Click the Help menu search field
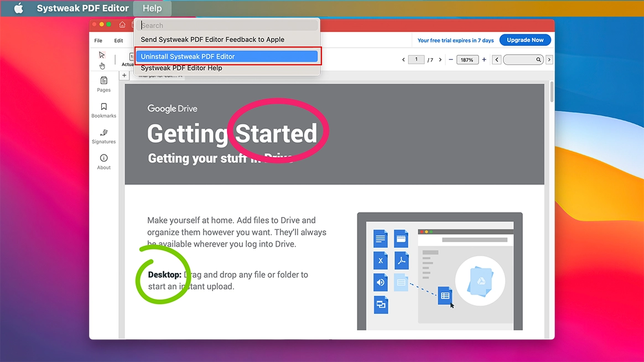 click(228, 25)
